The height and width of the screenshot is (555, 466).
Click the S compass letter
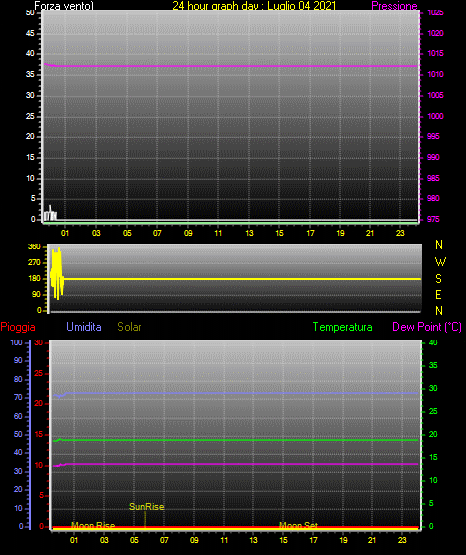point(438,279)
